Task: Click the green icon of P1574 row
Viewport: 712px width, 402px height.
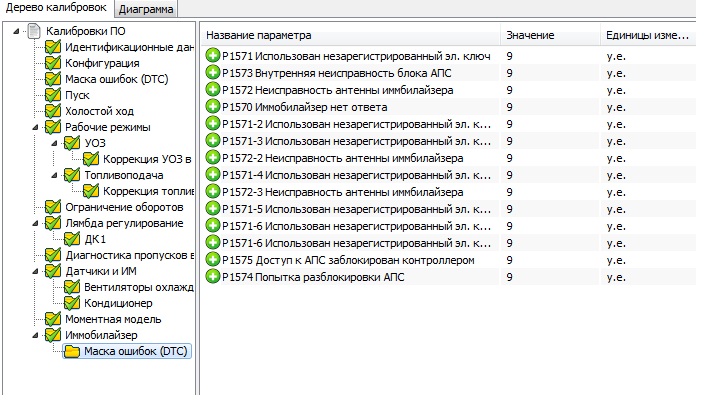Action: pyautogui.click(x=213, y=276)
